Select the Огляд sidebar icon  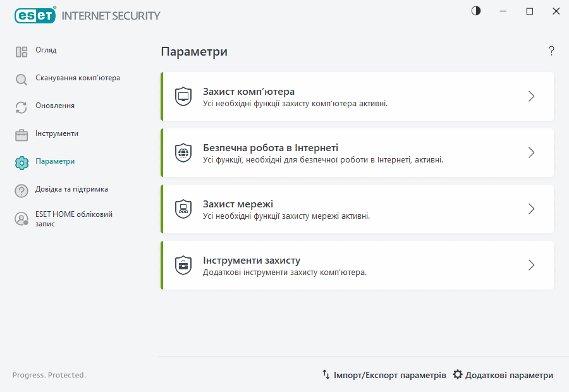point(21,50)
